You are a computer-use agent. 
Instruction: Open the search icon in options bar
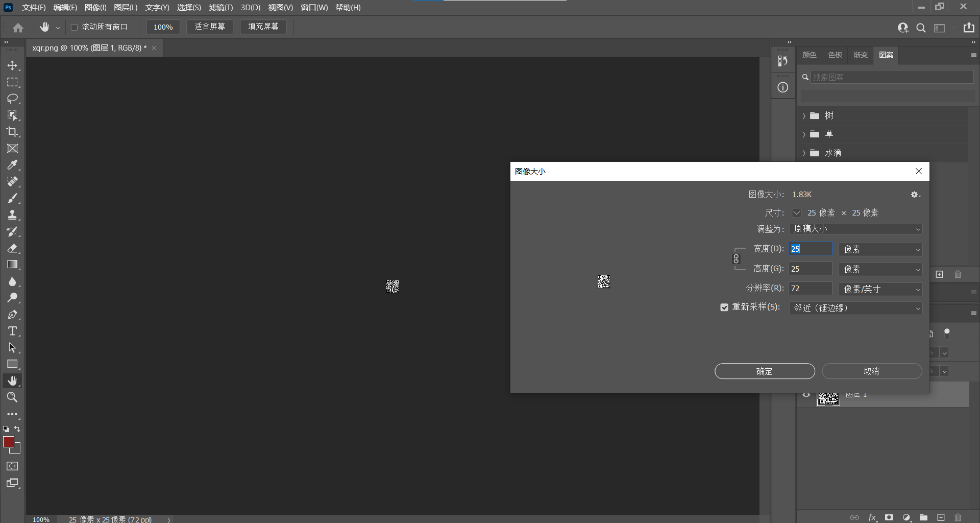point(921,28)
